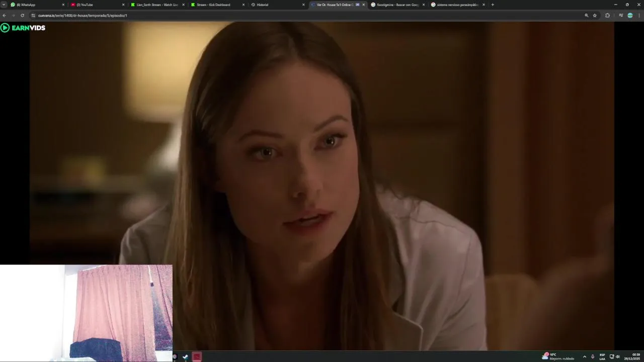Reload the cuevana page
This screenshot has width=644, height=362.
pyautogui.click(x=22, y=16)
